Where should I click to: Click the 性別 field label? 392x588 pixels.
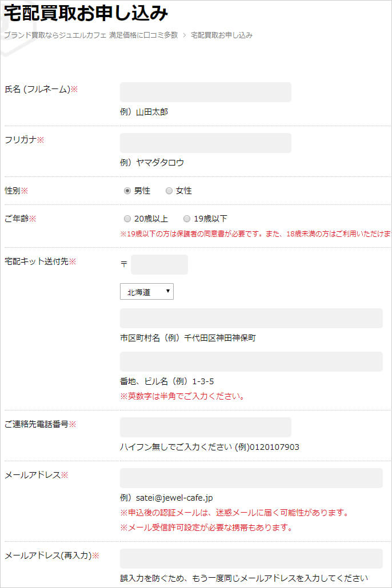pyautogui.click(x=13, y=191)
